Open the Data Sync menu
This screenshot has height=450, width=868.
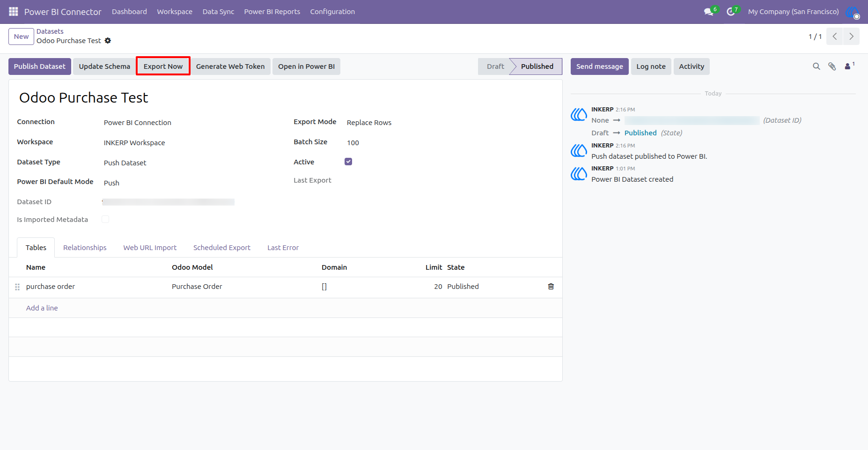(218, 12)
